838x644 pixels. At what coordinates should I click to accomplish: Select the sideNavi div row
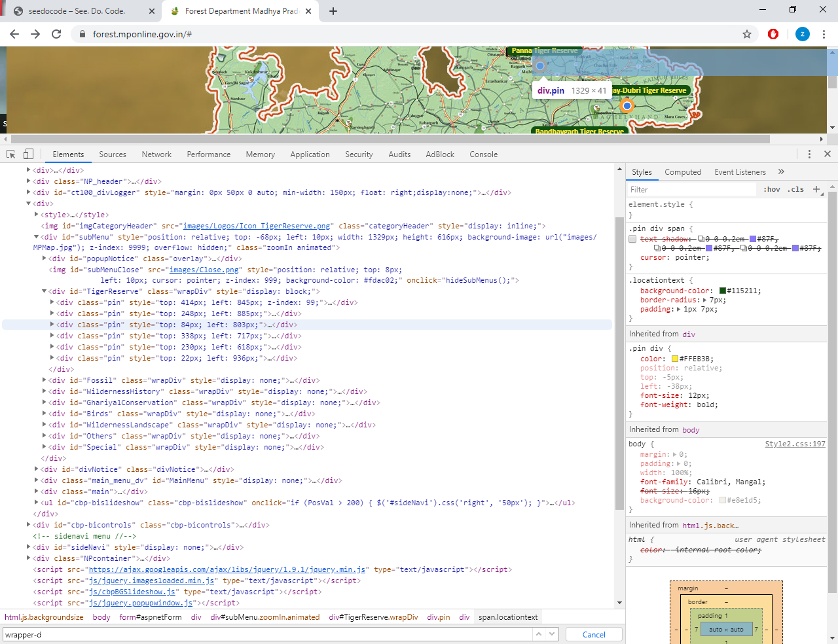point(139,547)
